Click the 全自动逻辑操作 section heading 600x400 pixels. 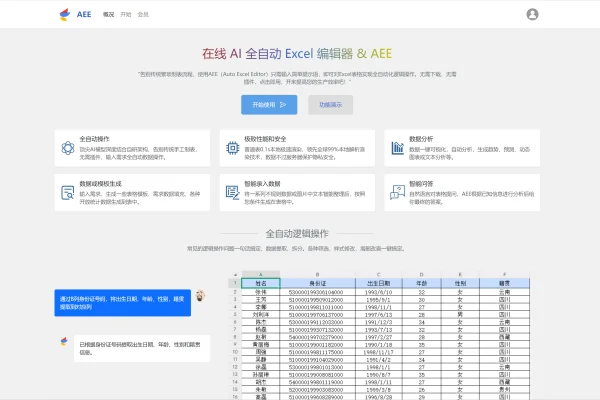point(297,233)
